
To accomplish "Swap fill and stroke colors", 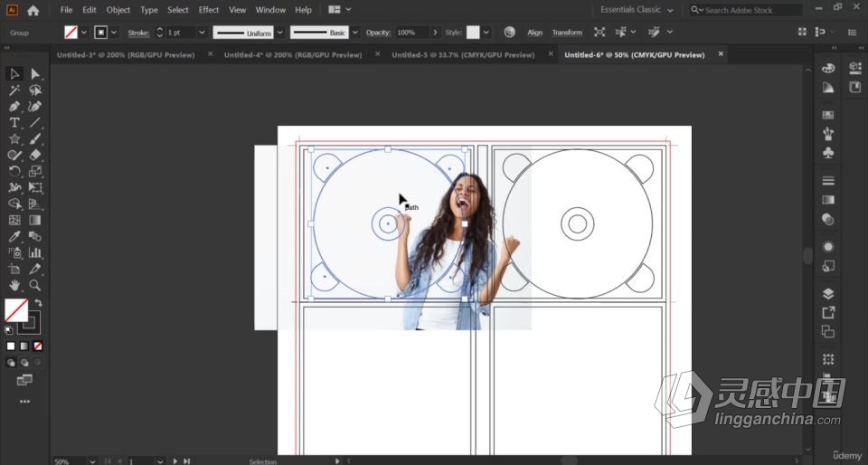I will pos(38,302).
